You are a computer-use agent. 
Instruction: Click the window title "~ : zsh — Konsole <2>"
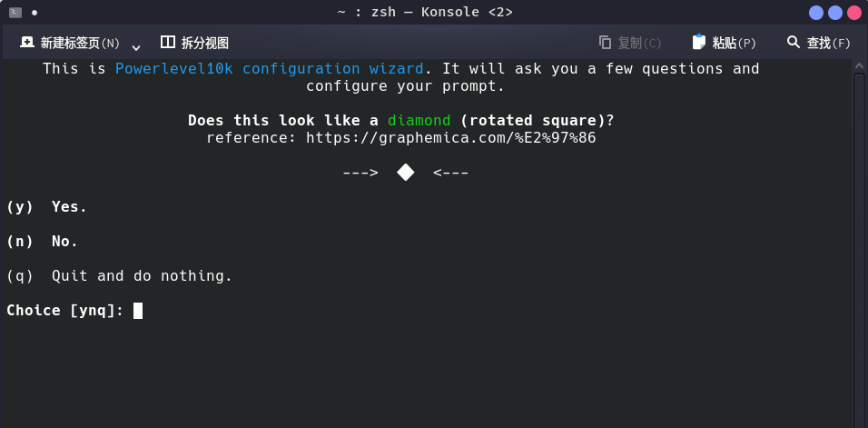[425, 13]
